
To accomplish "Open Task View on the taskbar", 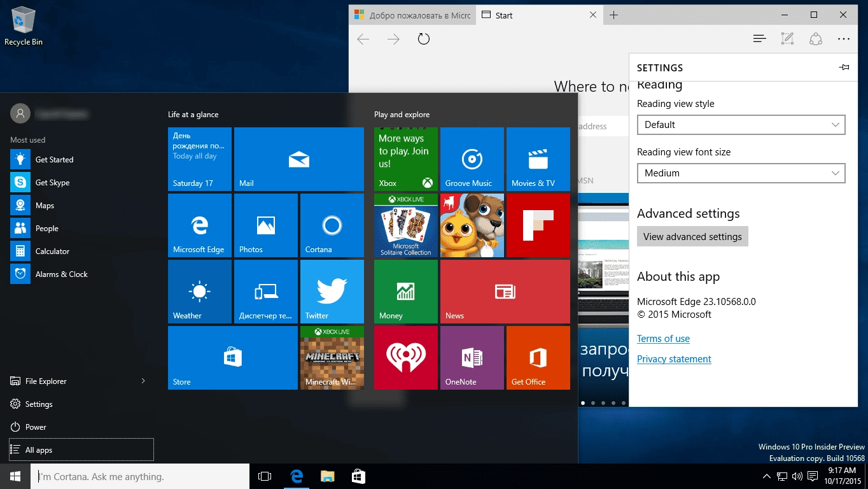I will click(x=265, y=476).
